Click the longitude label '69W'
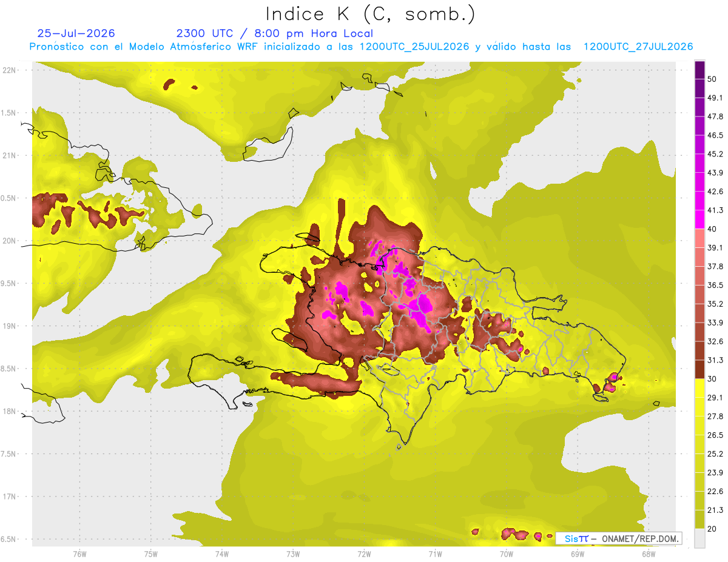 click(578, 554)
